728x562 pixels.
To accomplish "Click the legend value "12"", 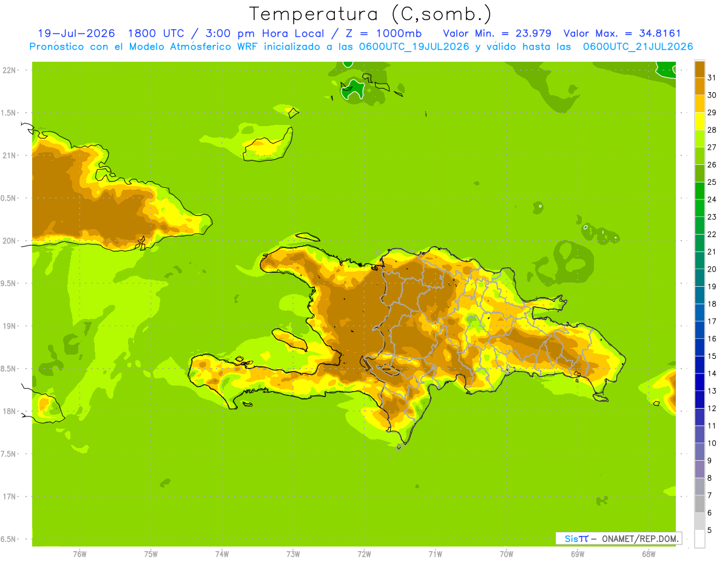I will (x=712, y=409).
